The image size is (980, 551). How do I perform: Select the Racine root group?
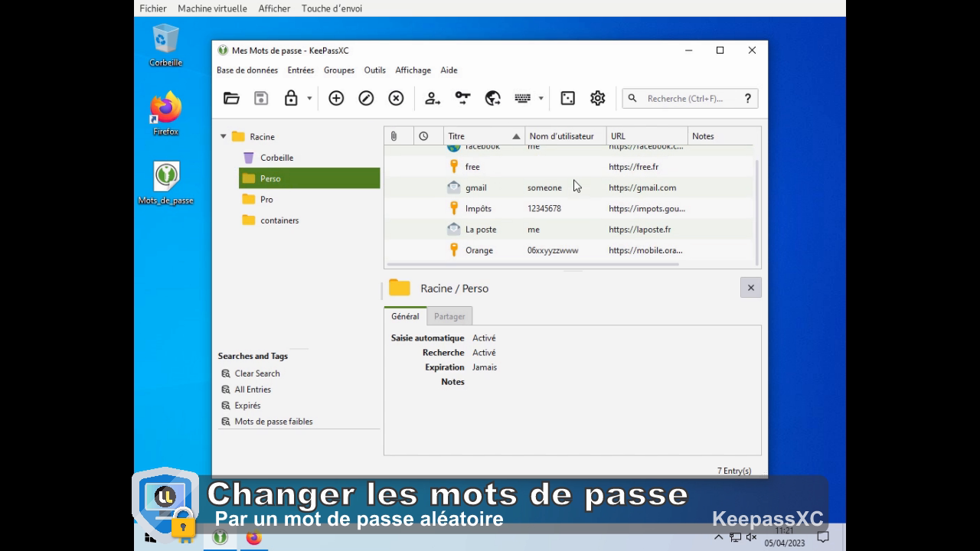262,136
